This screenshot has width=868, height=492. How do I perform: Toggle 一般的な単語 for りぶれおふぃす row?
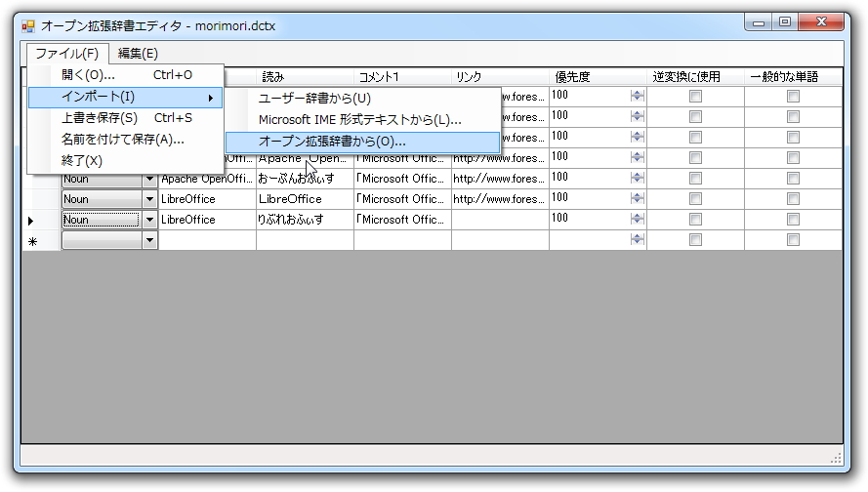pyautogui.click(x=793, y=220)
